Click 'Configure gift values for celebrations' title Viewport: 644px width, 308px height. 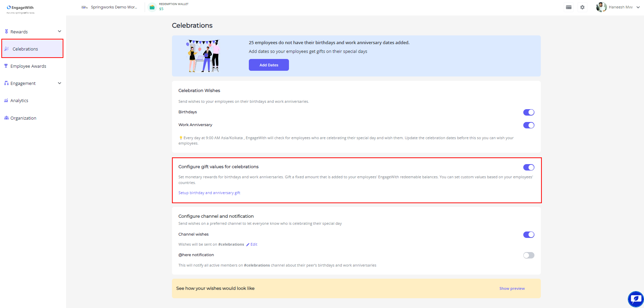(218, 167)
